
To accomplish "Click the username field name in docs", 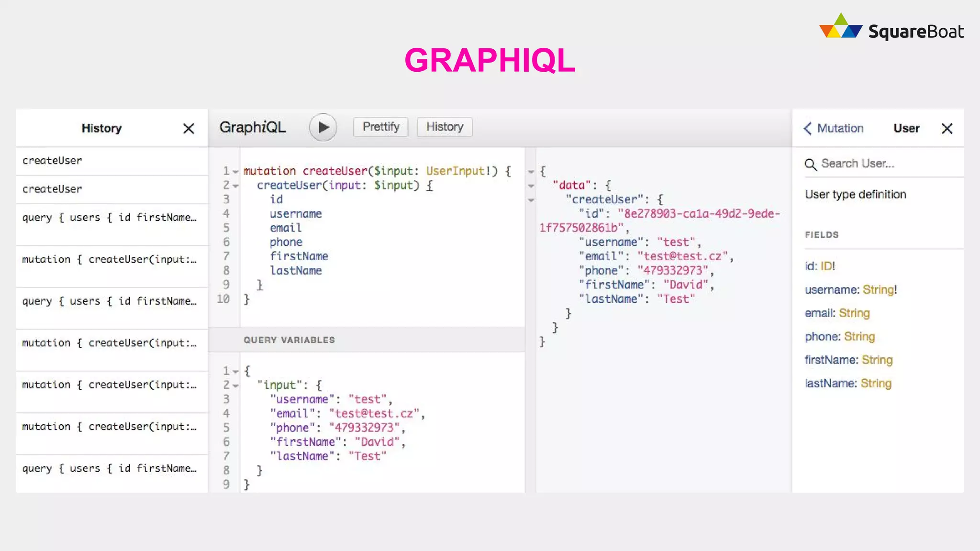I will [x=831, y=290].
